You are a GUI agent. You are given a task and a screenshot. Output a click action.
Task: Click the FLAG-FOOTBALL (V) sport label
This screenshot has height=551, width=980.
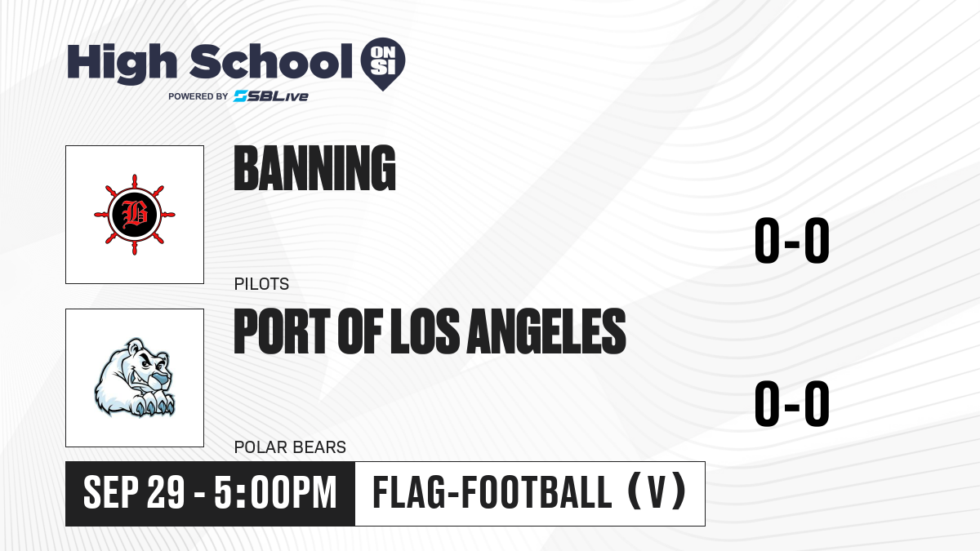tap(529, 494)
